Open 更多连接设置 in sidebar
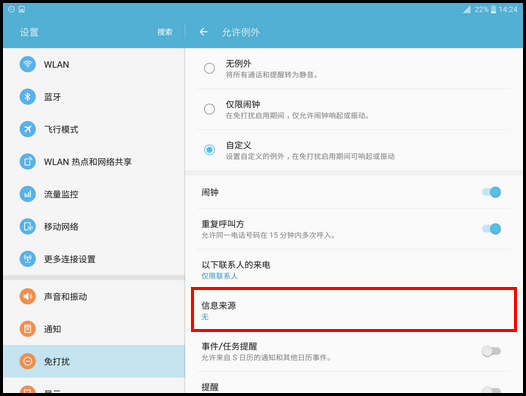The width and height of the screenshot is (526, 396). click(x=94, y=259)
